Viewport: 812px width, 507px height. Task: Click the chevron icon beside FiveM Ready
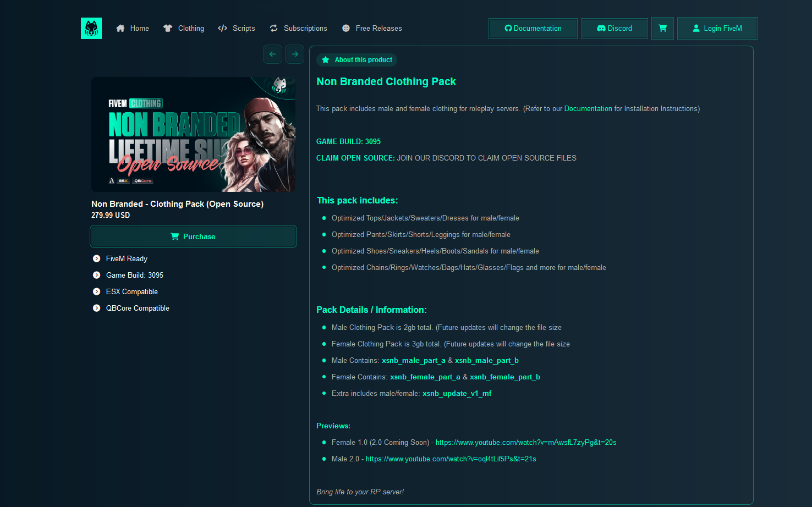pyautogui.click(x=97, y=258)
